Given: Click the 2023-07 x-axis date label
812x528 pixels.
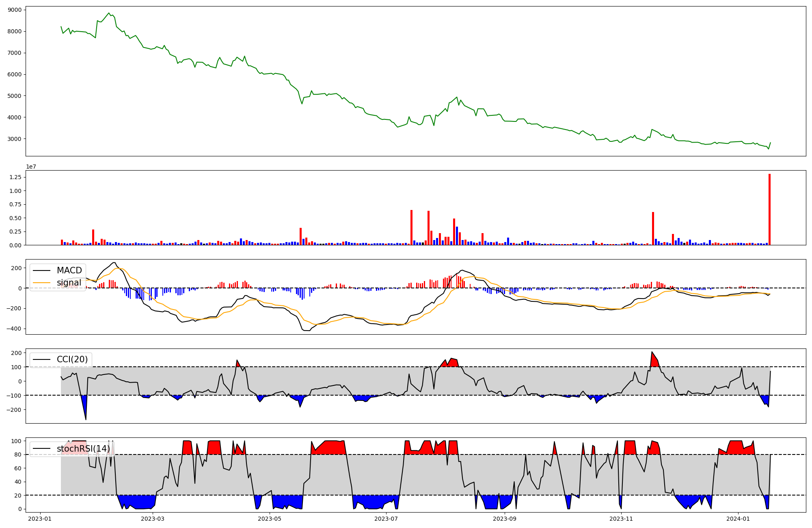Looking at the screenshot, I should pos(386,518).
